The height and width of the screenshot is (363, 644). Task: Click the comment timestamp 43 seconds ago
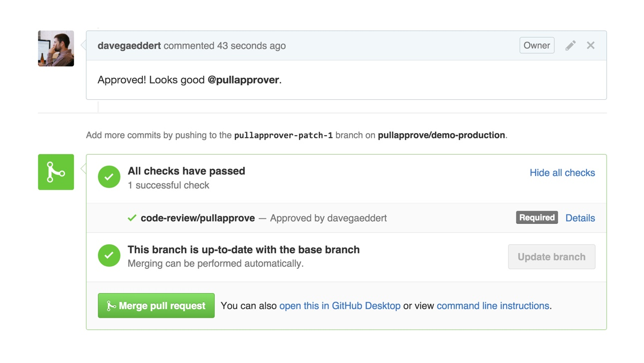(251, 45)
